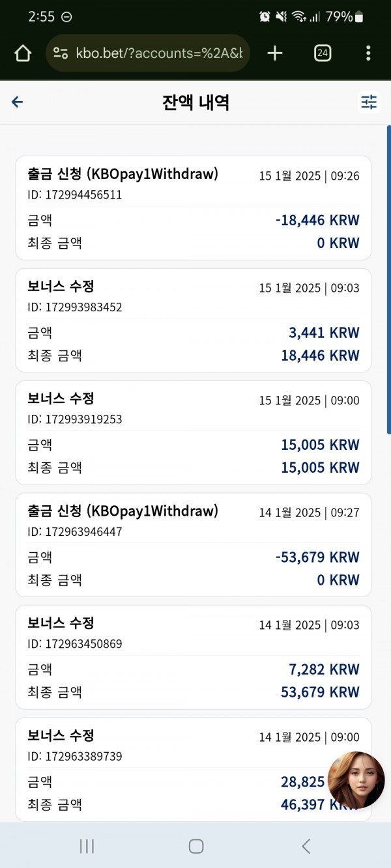Open a new browser tab with plus icon
Image resolution: width=391 pixels, height=868 pixels.
tap(275, 53)
